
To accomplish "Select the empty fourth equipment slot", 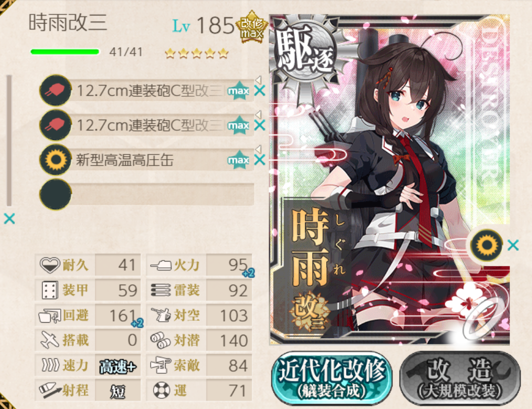I will [147, 194].
